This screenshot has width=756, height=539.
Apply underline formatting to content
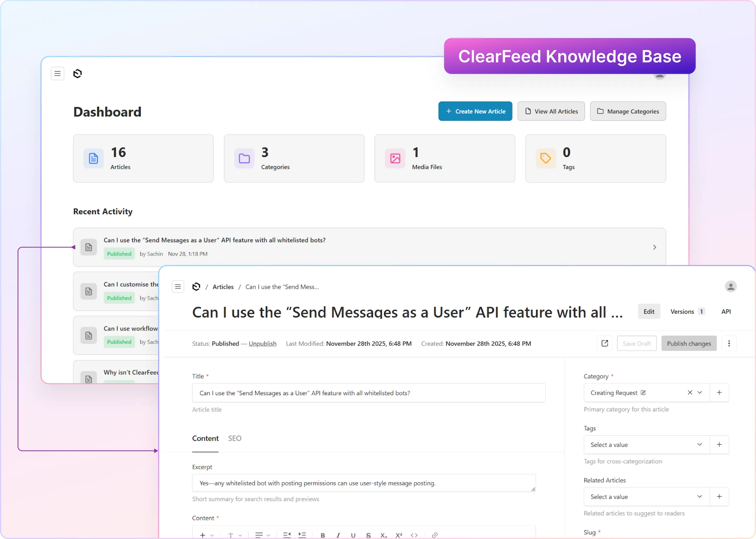click(353, 535)
